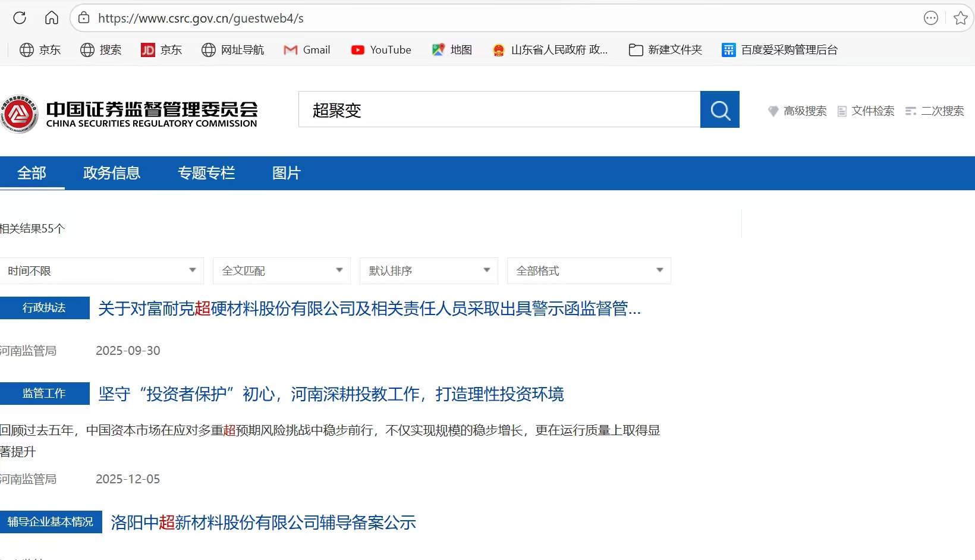Open the address bar more-options ellipsis icon
Image resolution: width=975 pixels, height=560 pixels.
point(931,18)
